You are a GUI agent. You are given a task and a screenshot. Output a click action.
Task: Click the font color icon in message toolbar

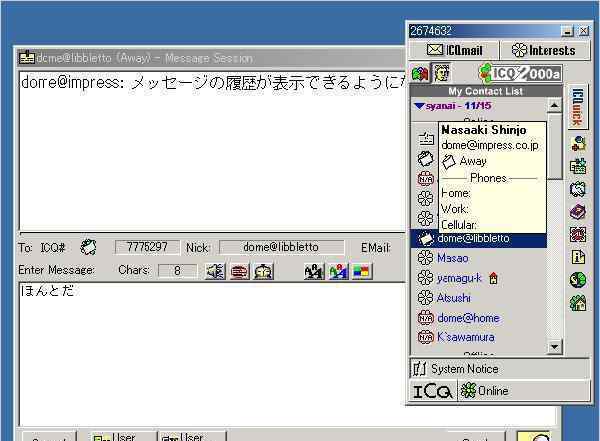pyautogui.click(x=338, y=271)
